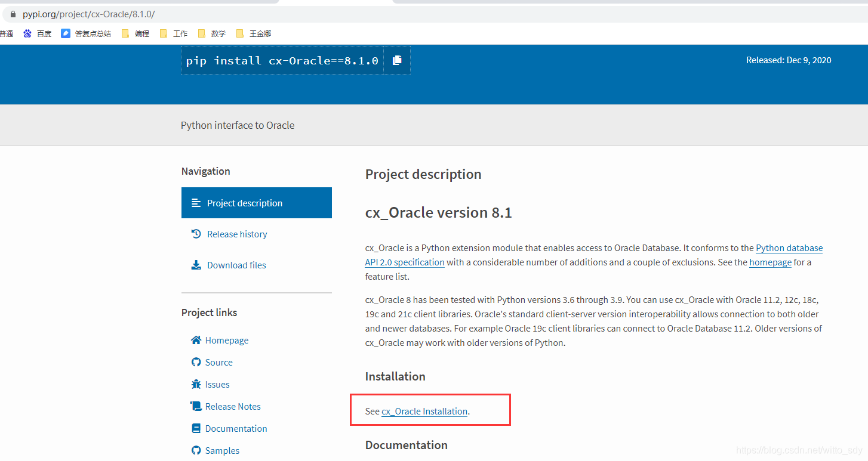Click the Download files arrow icon
The image size is (868, 461).
[196, 265]
